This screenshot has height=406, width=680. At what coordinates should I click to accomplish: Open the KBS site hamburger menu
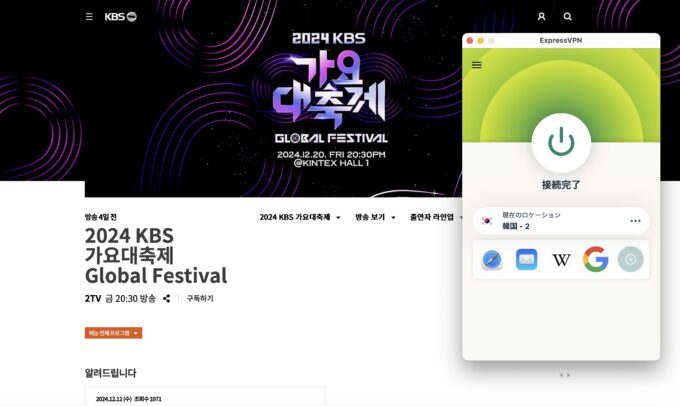tap(89, 17)
